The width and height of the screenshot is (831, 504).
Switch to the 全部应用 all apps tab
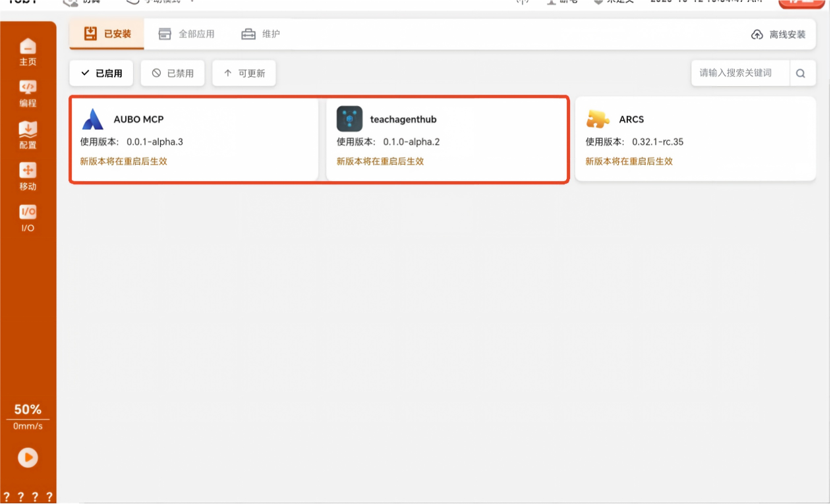click(186, 34)
